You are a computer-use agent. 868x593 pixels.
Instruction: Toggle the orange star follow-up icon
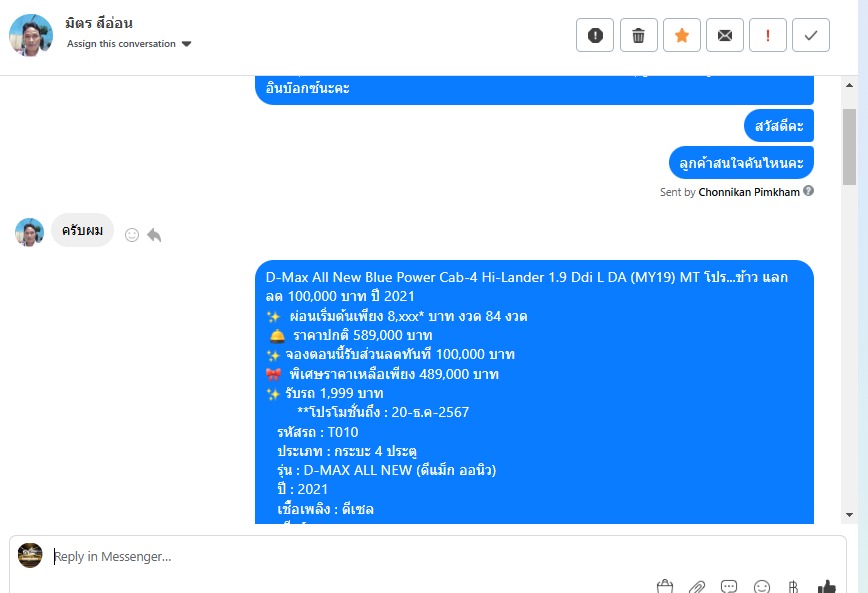(681, 35)
